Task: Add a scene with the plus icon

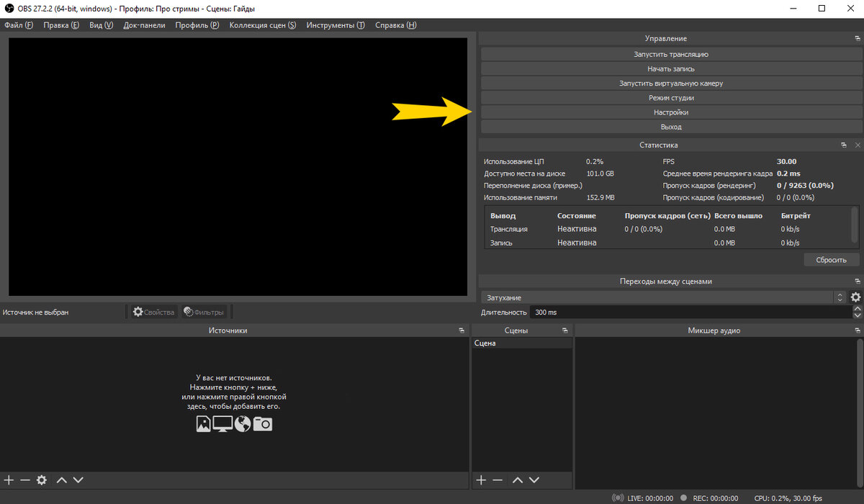Action: pos(482,480)
